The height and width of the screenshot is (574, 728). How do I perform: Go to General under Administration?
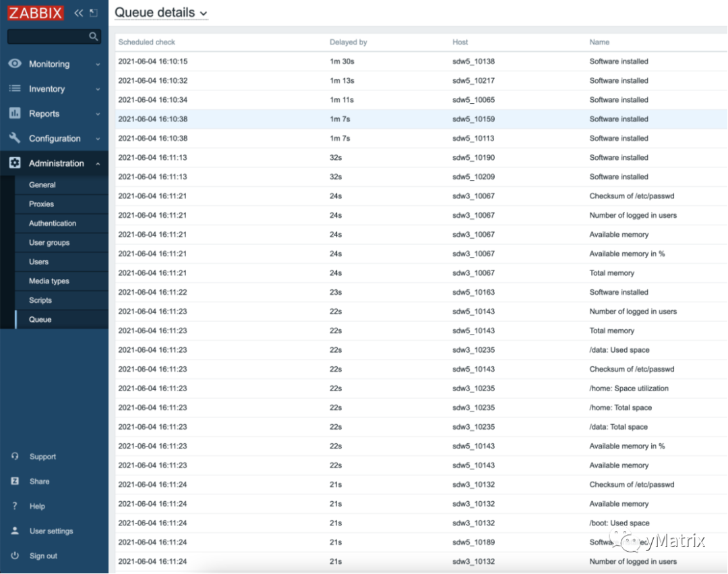(42, 185)
